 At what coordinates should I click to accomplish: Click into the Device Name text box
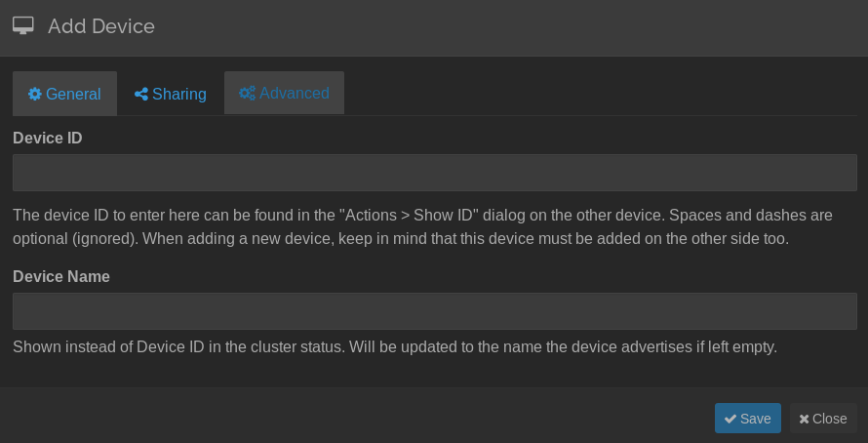coord(434,311)
